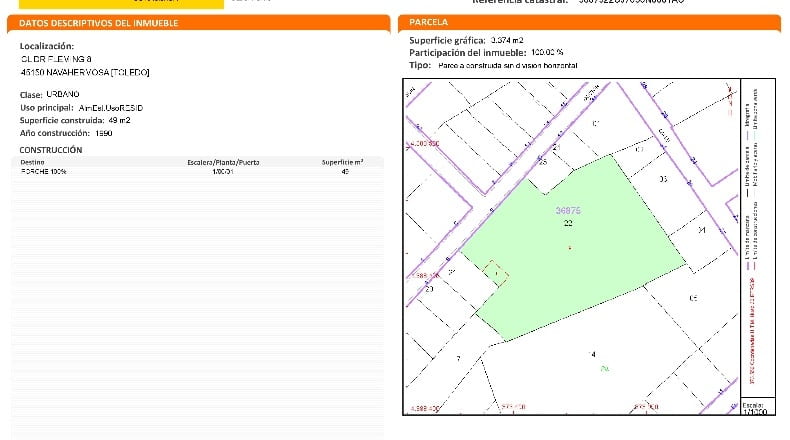Select the 'Uso principal:' label
790x440 pixels.
[47, 108]
